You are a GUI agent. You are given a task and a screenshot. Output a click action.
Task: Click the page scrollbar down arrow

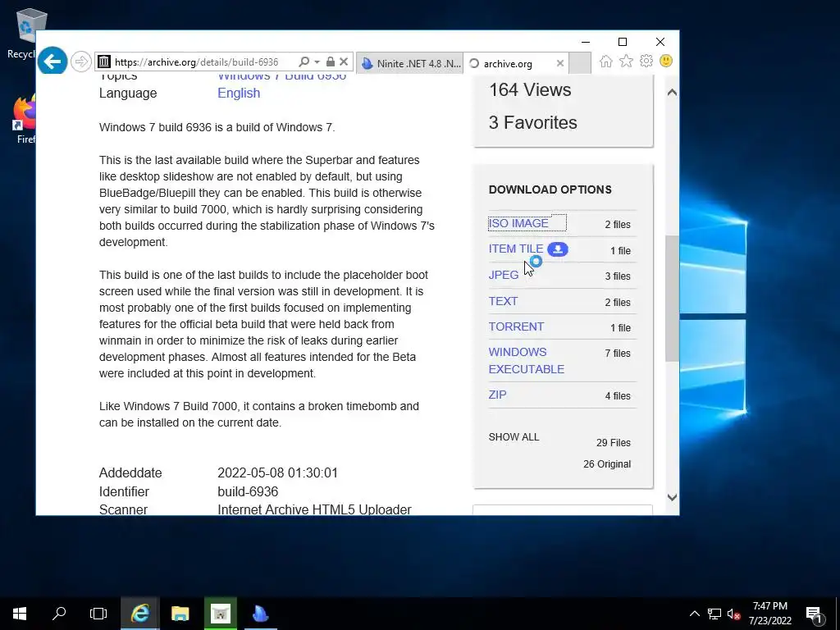[672, 497]
